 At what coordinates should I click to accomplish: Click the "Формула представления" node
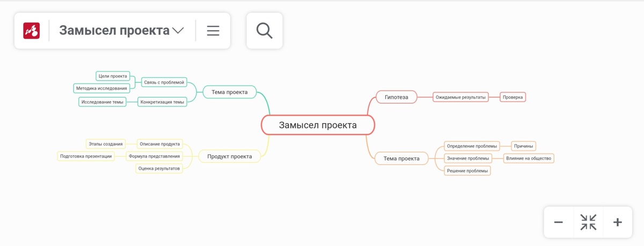(x=154, y=156)
